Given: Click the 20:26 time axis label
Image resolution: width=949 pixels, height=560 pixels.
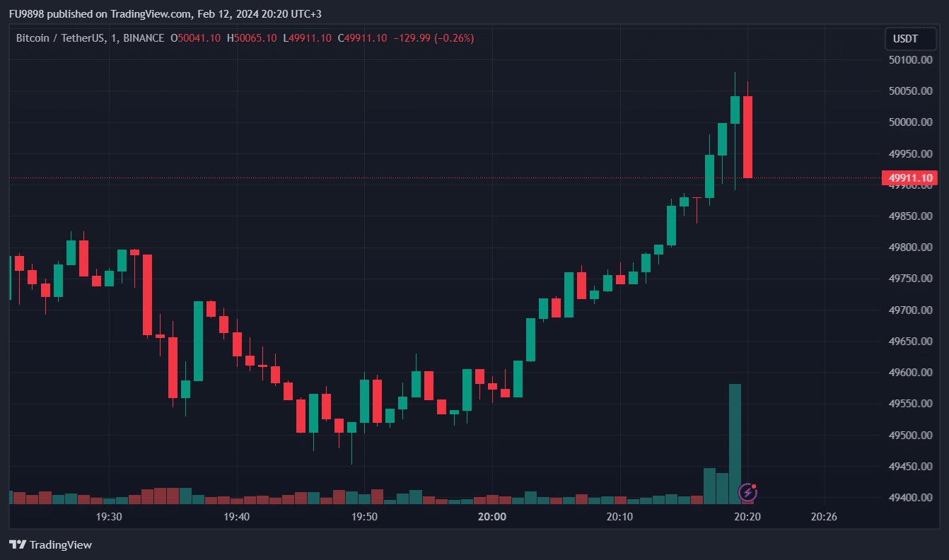Looking at the screenshot, I should pos(824,517).
